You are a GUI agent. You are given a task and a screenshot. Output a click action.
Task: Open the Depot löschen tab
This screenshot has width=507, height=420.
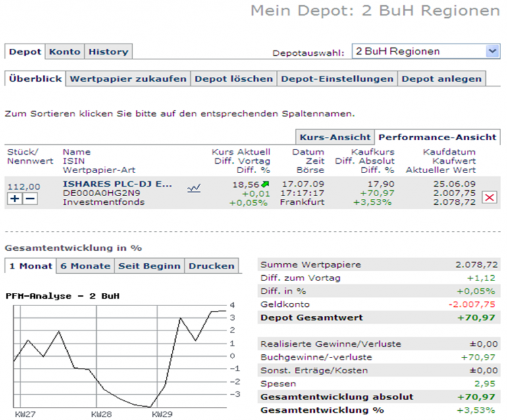click(234, 79)
